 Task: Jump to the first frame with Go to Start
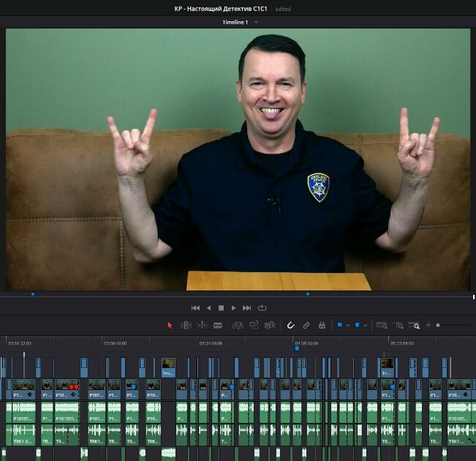(195, 308)
